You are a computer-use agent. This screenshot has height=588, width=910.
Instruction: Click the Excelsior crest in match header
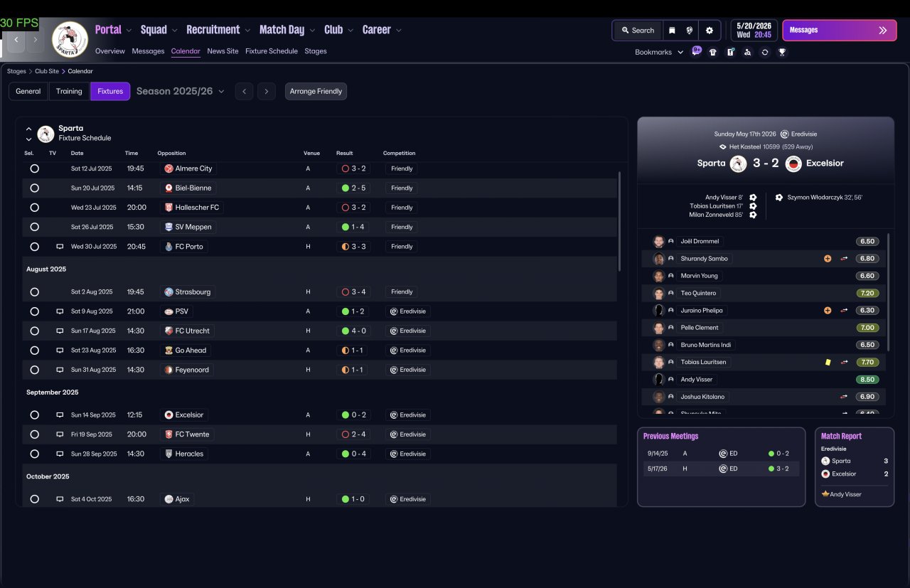click(793, 164)
